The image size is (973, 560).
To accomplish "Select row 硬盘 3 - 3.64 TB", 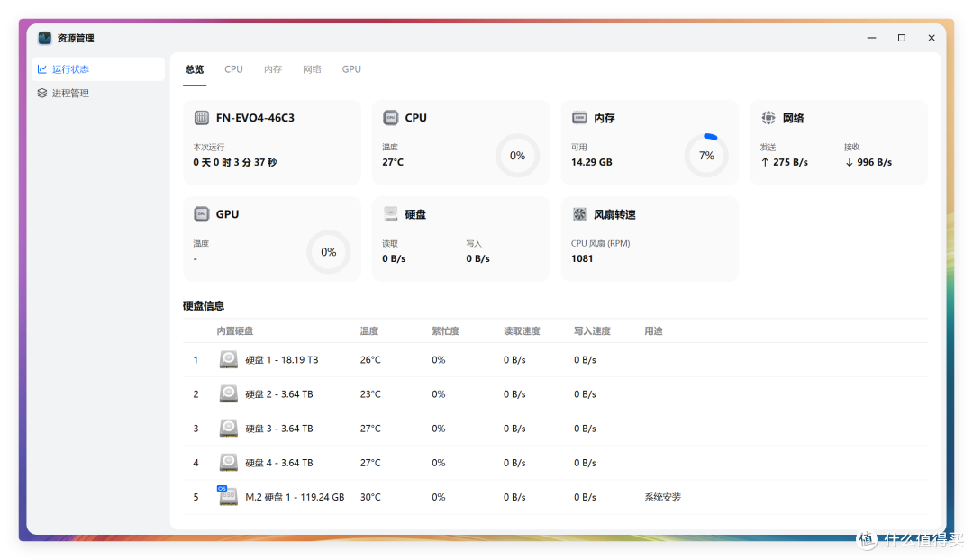I will 555,429.
